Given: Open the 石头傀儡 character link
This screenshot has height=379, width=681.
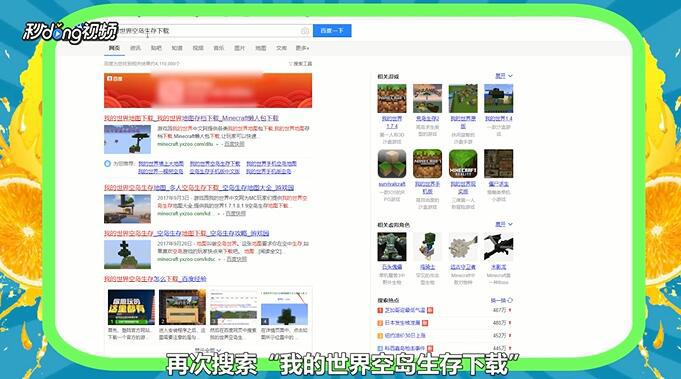Looking at the screenshot, I should (x=392, y=267).
